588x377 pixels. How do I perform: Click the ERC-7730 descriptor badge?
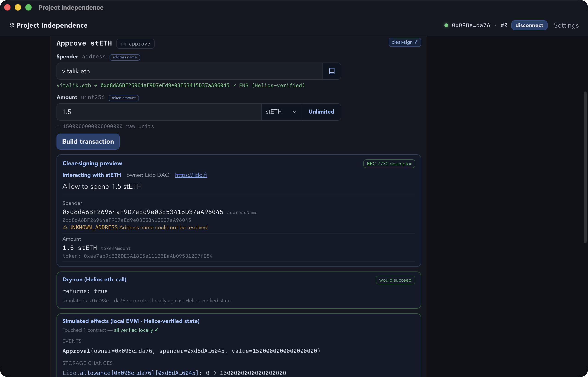click(x=389, y=163)
